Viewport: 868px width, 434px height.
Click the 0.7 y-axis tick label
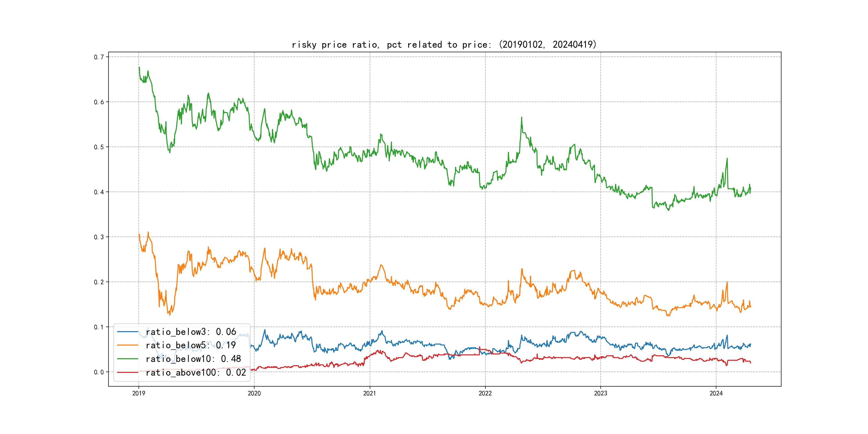pos(99,57)
